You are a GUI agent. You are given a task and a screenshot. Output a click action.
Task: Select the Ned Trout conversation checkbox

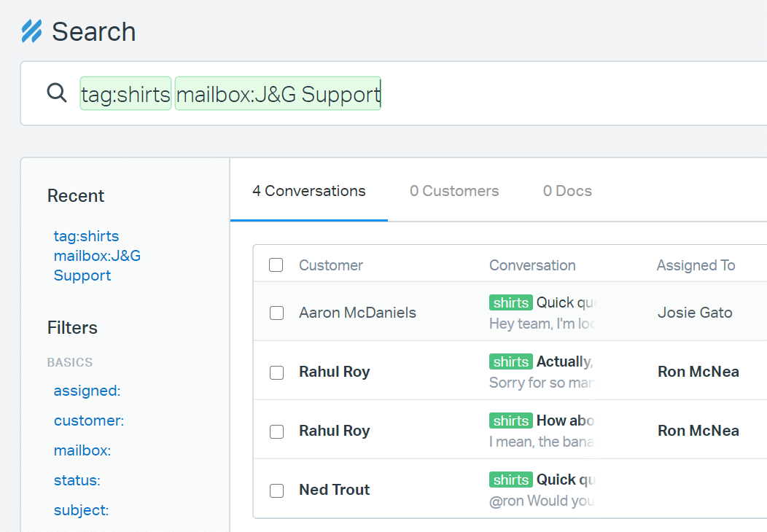pyautogui.click(x=276, y=490)
